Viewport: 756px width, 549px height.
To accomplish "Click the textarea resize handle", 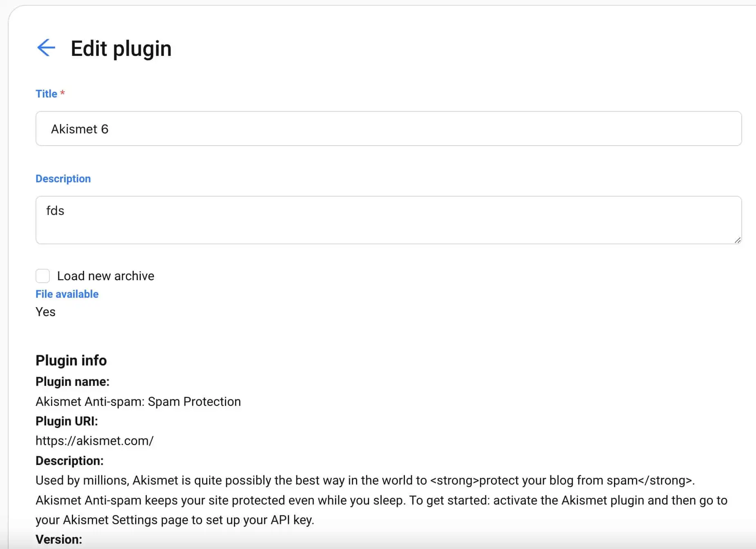I will (x=739, y=241).
